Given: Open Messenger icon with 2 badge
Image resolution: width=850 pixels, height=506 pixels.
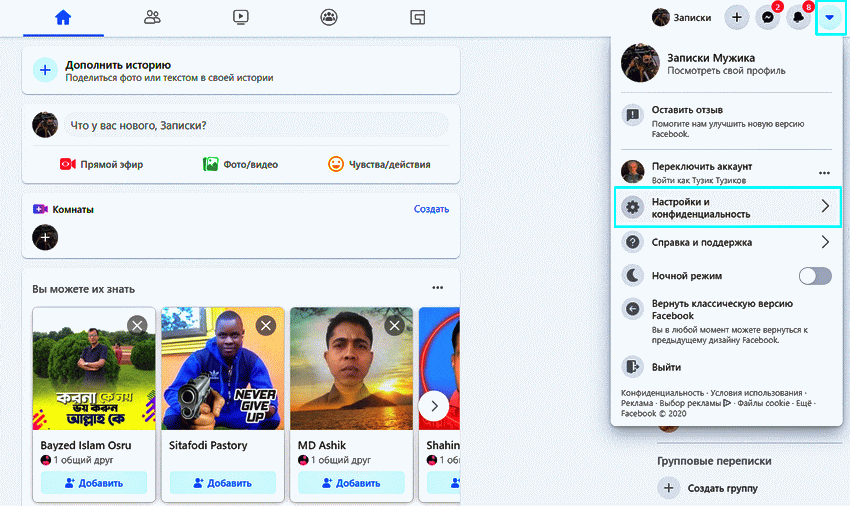Looking at the screenshot, I should pos(768,17).
